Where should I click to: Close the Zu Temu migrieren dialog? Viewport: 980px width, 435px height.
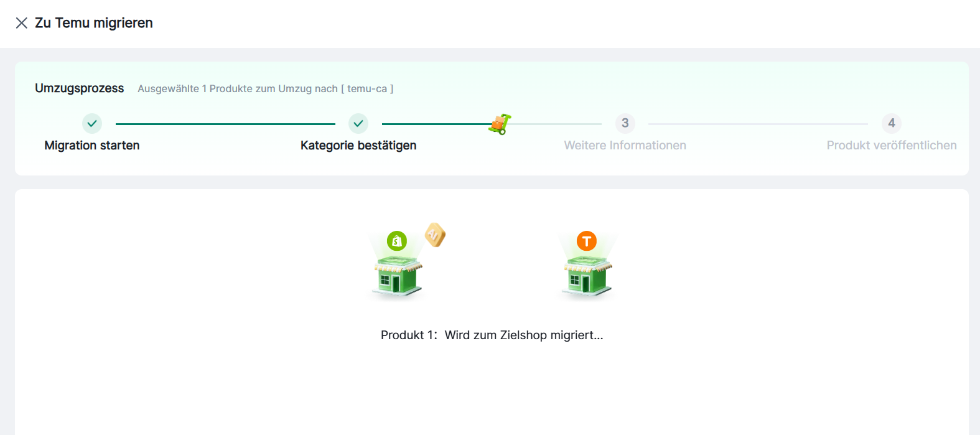pos(22,23)
